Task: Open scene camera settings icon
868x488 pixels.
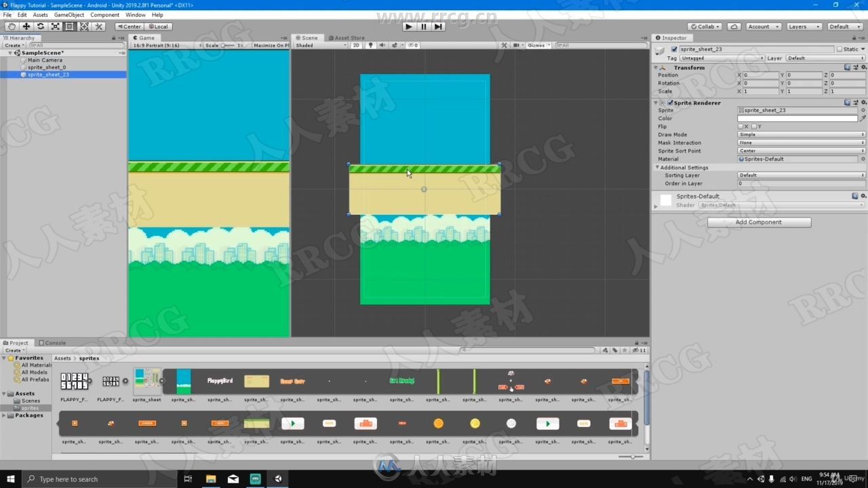Action: coord(518,45)
